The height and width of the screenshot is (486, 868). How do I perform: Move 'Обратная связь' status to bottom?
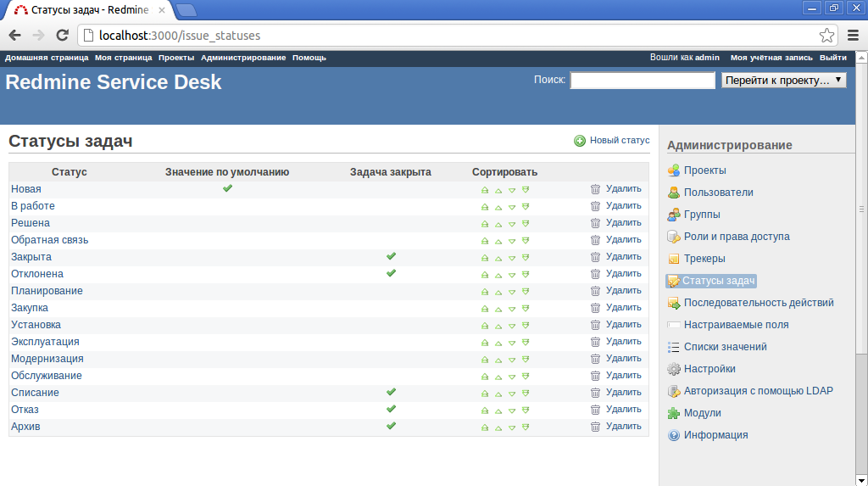pos(526,241)
